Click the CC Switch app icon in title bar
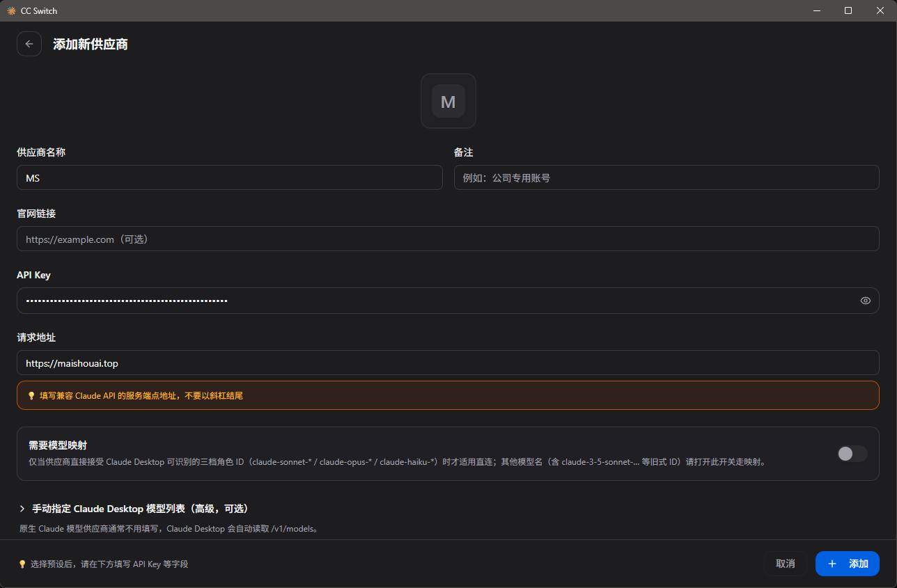 click(11, 10)
